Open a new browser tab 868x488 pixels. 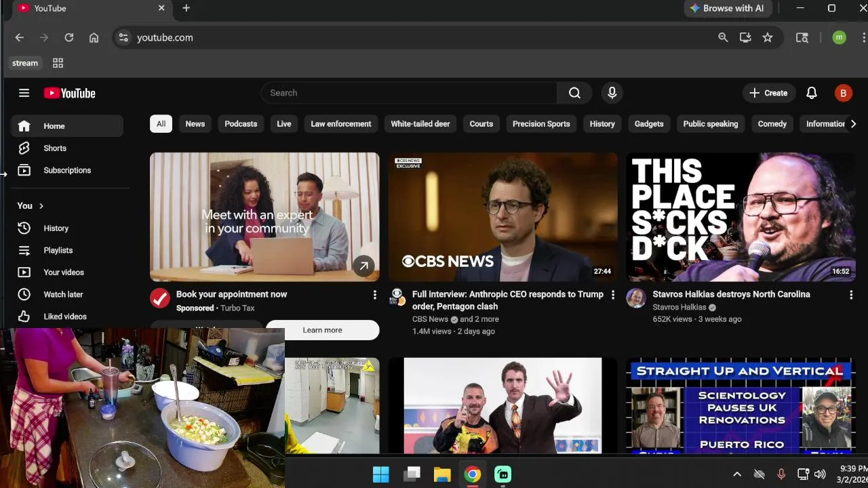click(186, 8)
